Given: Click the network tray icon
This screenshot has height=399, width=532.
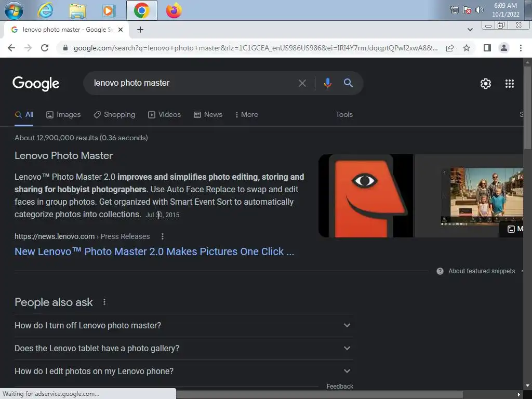Looking at the screenshot, I should 454,10.
